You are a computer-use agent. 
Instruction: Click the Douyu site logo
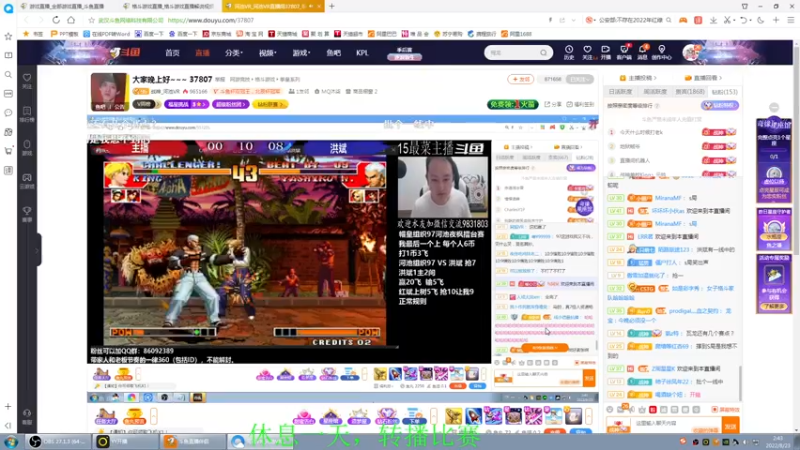tap(126, 52)
